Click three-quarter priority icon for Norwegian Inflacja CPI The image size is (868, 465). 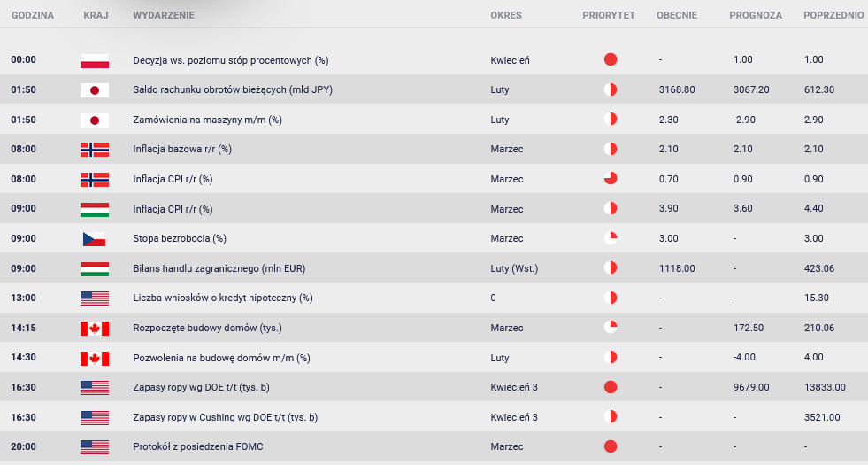[610, 178]
